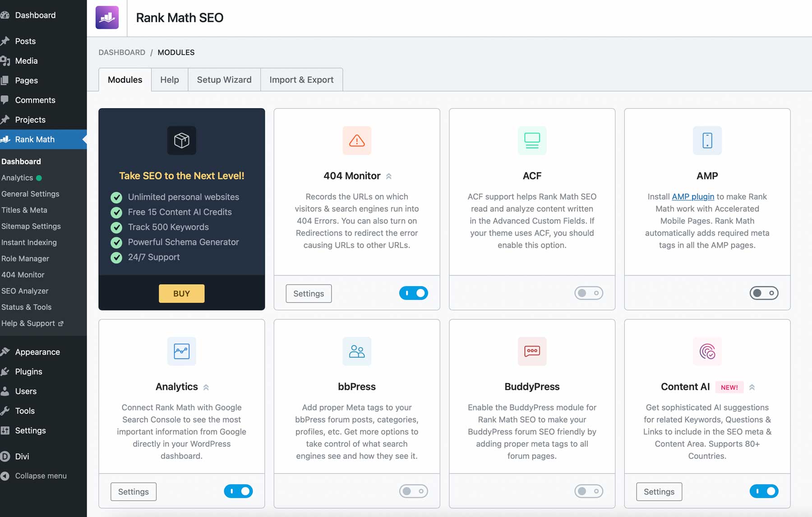Click the Analytics chart icon
812x517 pixels.
pos(181,352)
